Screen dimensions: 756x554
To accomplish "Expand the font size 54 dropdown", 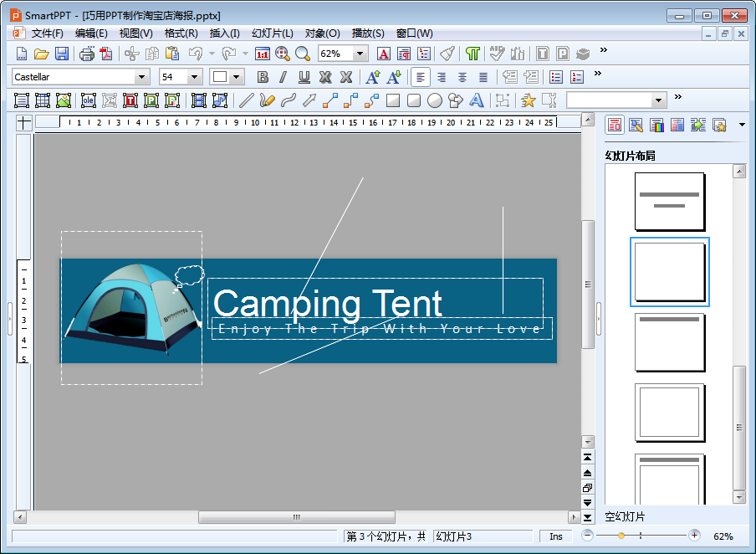I will click(195, 77).
